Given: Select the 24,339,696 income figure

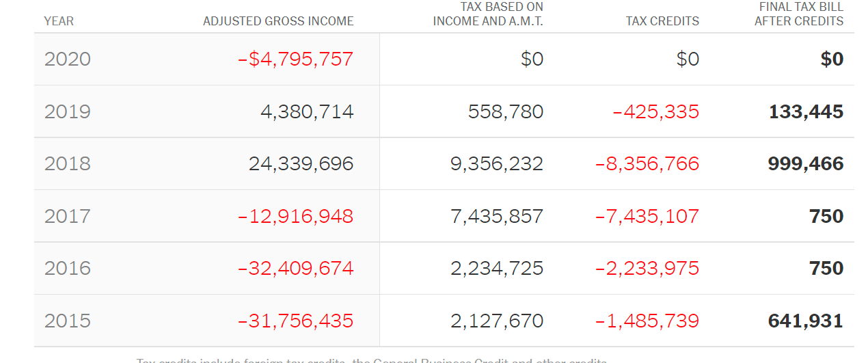Looking at the screenshot, I should click(301, 163).
